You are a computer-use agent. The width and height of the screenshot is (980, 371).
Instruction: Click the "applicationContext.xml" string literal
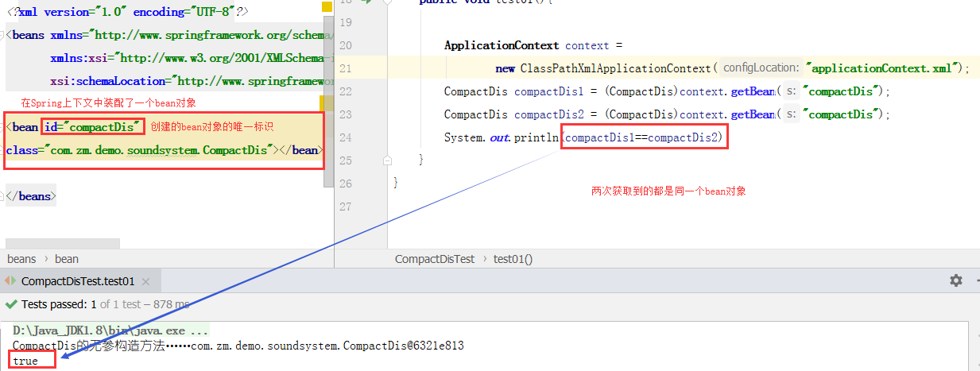click(x=880, y=68)
